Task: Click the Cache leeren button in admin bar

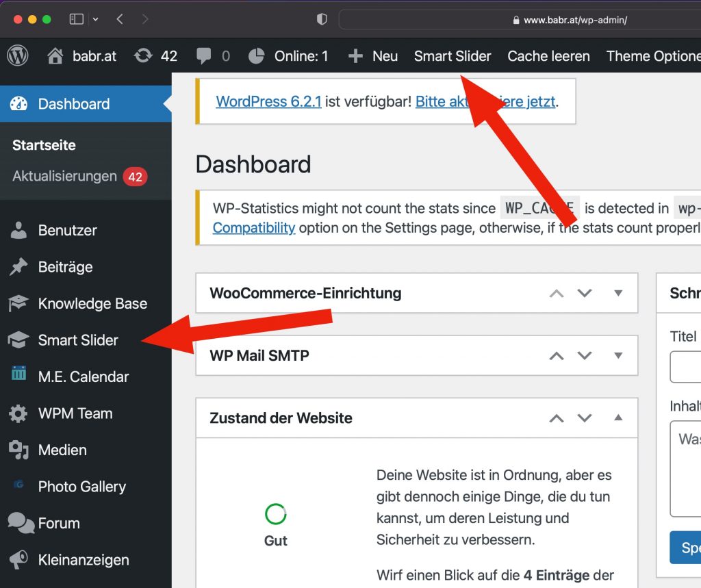Action: tap(548, 56)
